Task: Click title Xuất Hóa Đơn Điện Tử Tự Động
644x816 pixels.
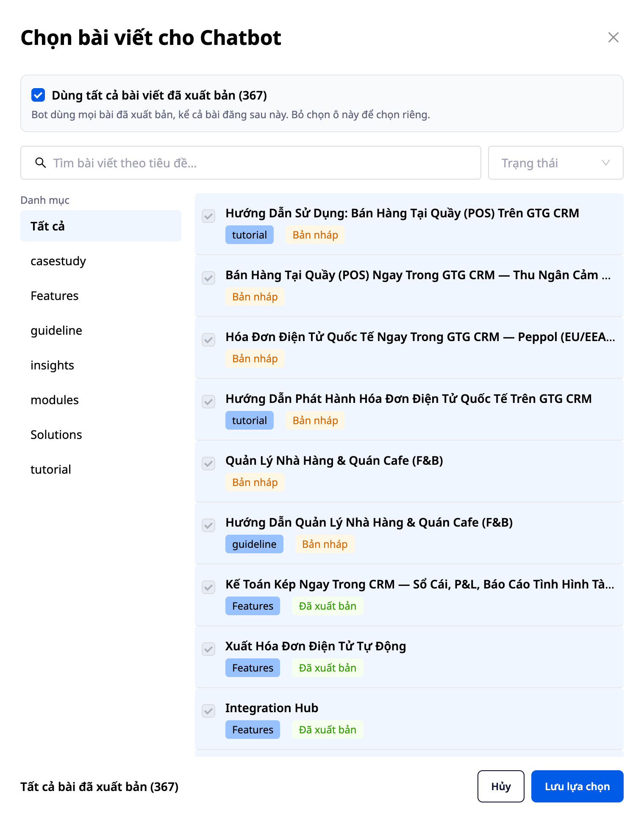Action: pyautogui.click(x=316, y=646)
